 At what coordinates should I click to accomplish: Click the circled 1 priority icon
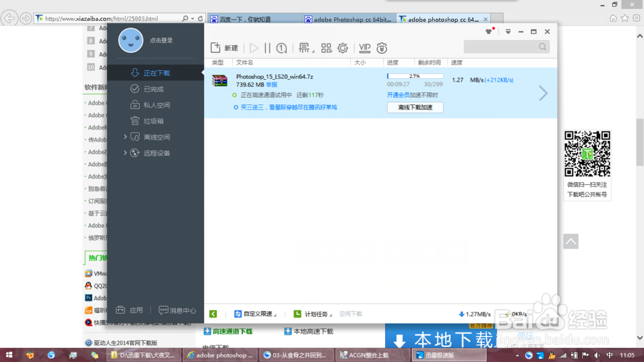click(x=281, y=48)
